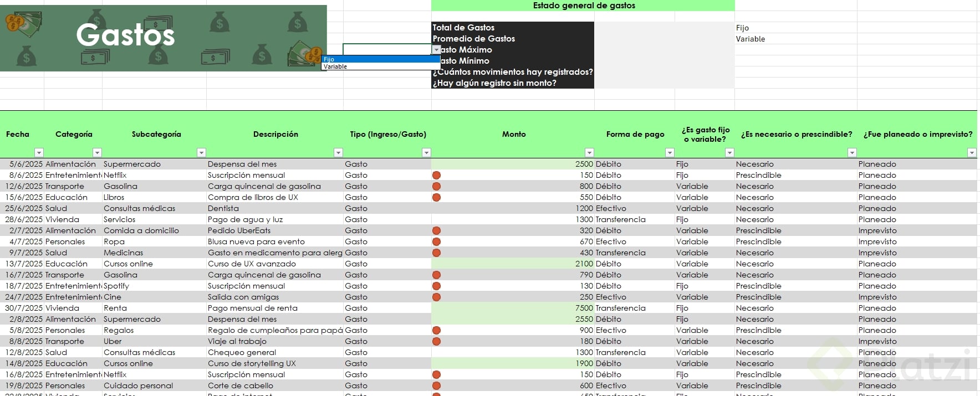Viewport: 980px width, 396px height.
Task: Open the necesario o prescindible filter dropdown
Action: [x=852, y=153]
